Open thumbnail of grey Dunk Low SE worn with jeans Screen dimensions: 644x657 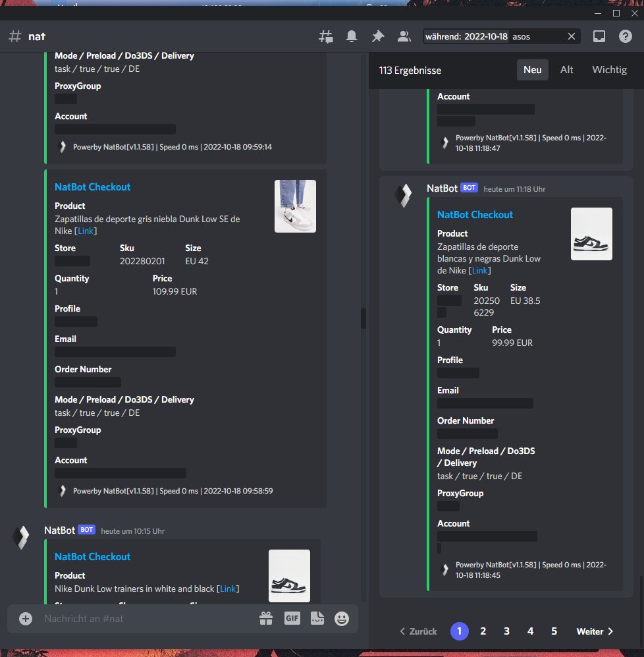tap(295, 206)
